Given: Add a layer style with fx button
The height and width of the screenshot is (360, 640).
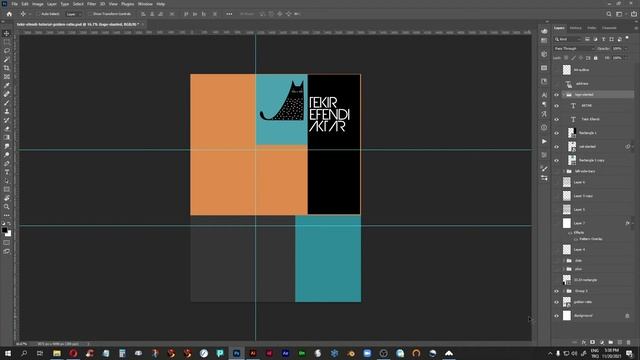Looking at the screenshot, I should pos(584,342).
